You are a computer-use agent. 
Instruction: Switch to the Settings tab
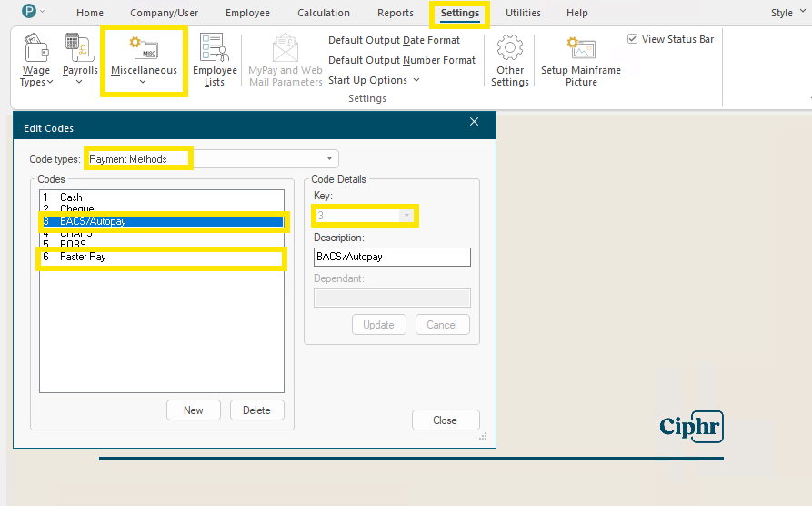[460, 13]
